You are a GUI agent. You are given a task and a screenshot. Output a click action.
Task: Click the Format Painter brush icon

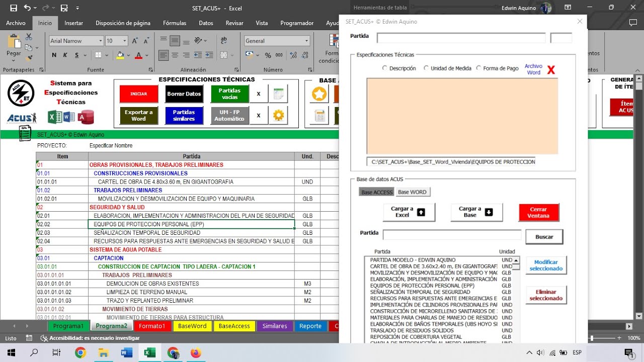click(x=29, y=58)
